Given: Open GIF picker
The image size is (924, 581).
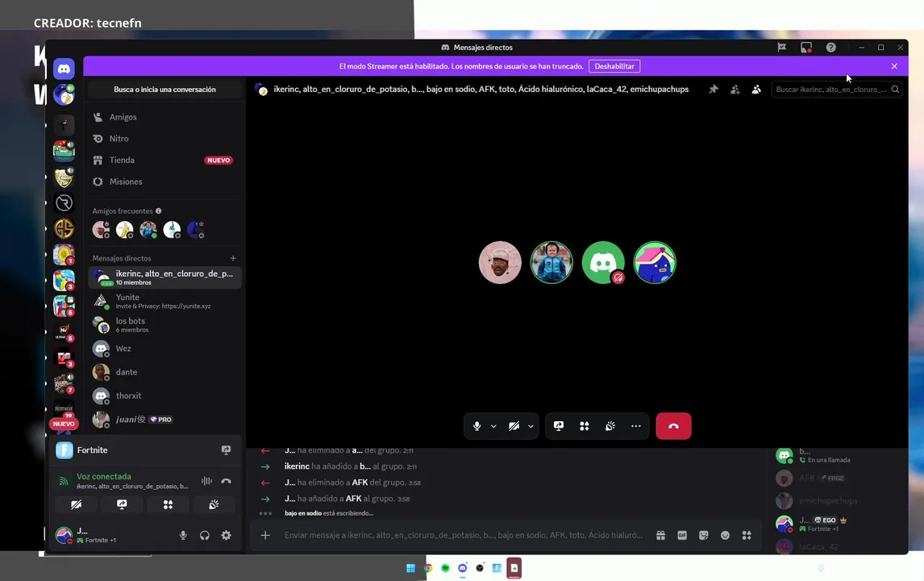Looking at the screenshot, I should [x=682, y=536].
